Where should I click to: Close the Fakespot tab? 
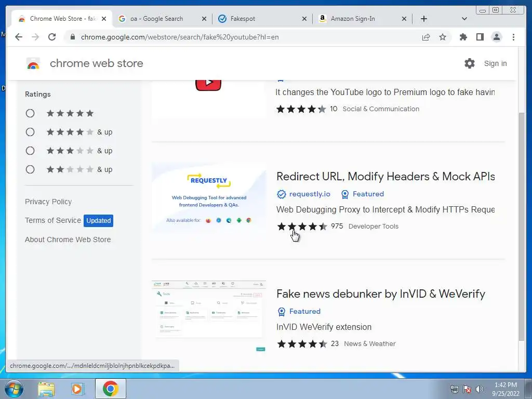point(304,19)
